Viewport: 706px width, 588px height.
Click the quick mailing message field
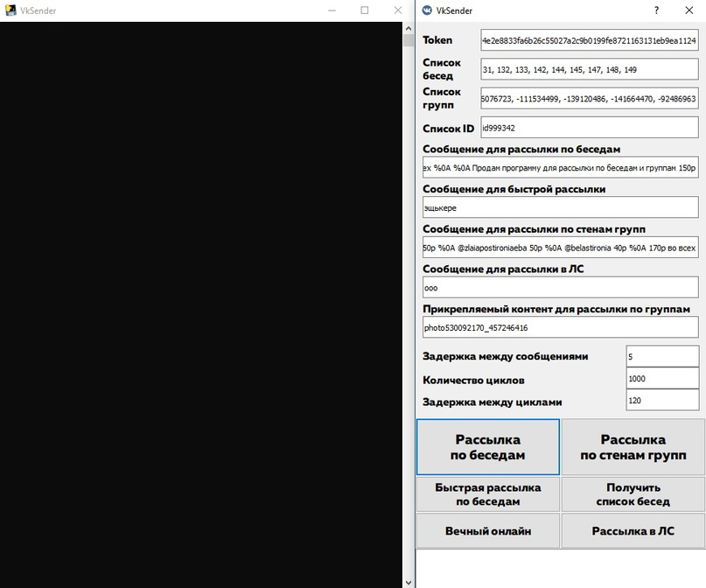(561, 207)
